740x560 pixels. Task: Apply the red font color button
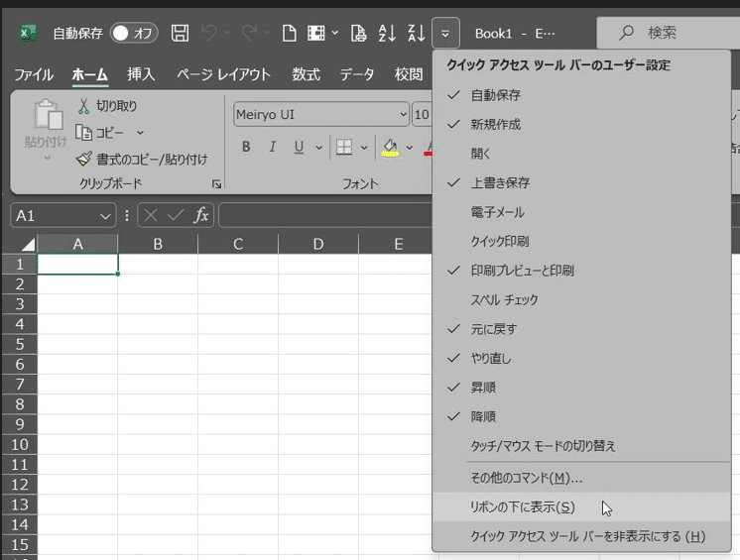coord(429,148)
